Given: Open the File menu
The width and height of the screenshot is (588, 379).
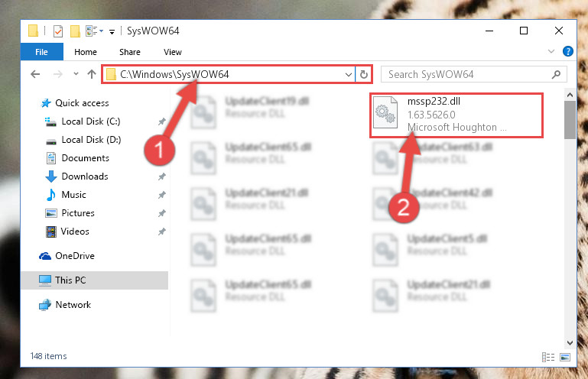Looking at the screenshot, I should [41, 52].
